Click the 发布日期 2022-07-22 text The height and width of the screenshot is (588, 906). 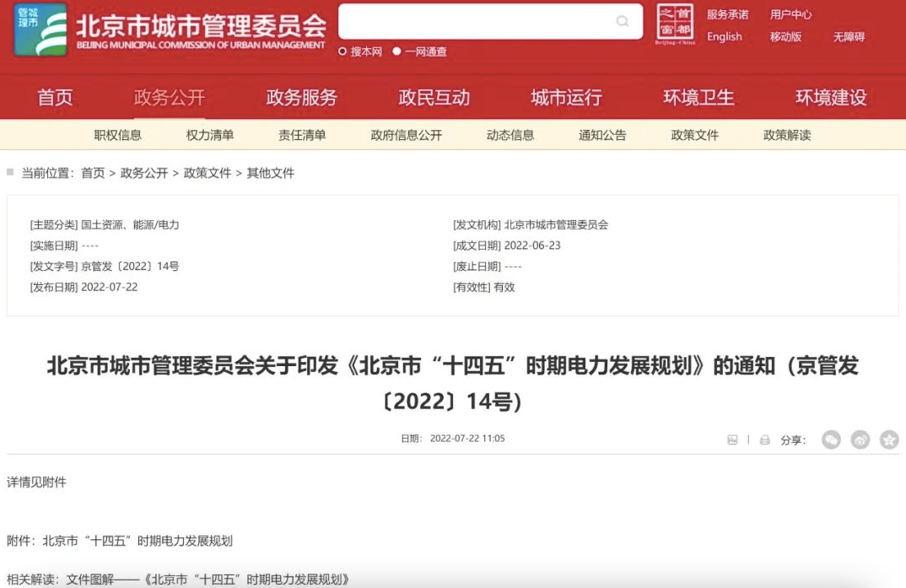(x=84, y=287)
